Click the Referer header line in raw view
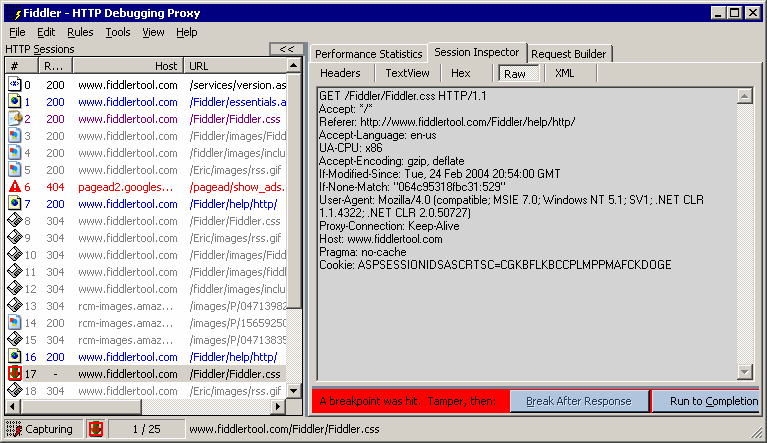Screen dimensions: 767x443 point(447,122)
